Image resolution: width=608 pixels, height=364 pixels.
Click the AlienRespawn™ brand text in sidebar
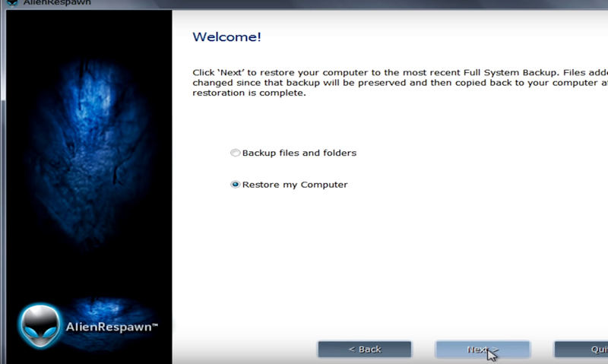point(112,327)
